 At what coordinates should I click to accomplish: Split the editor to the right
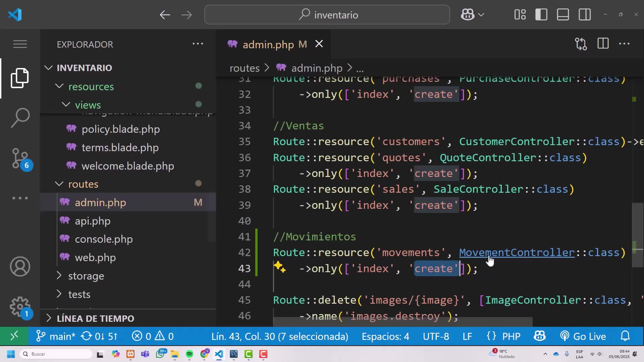click(603, 44)
